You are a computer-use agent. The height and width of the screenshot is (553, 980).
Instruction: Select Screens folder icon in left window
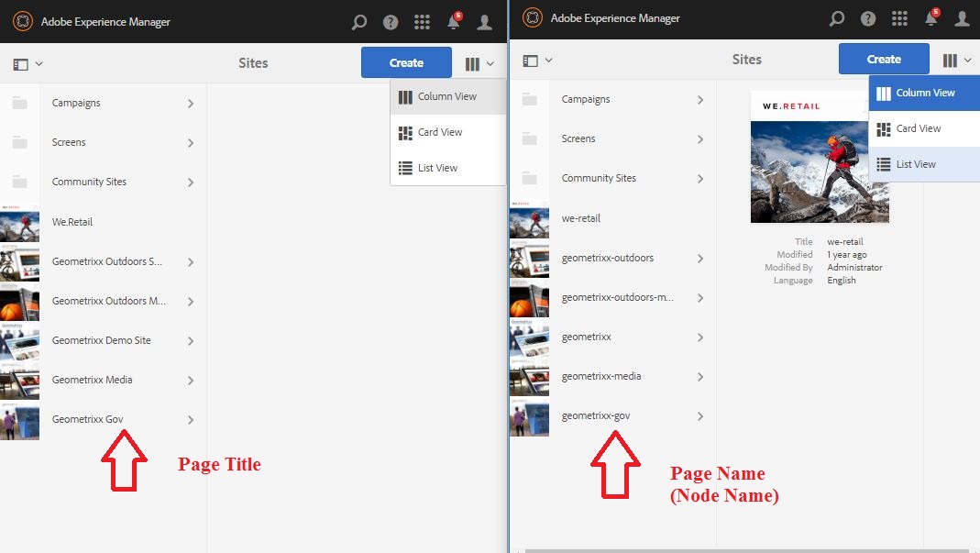[20, 142]
